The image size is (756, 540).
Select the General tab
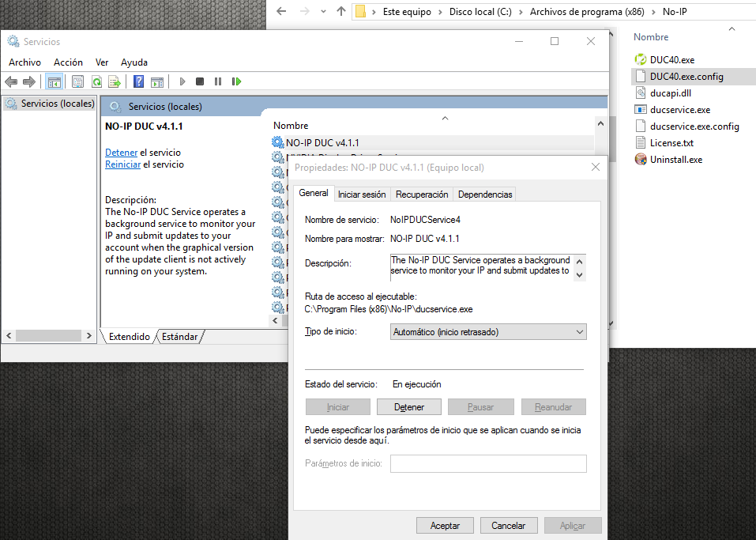tap(314, 193)
